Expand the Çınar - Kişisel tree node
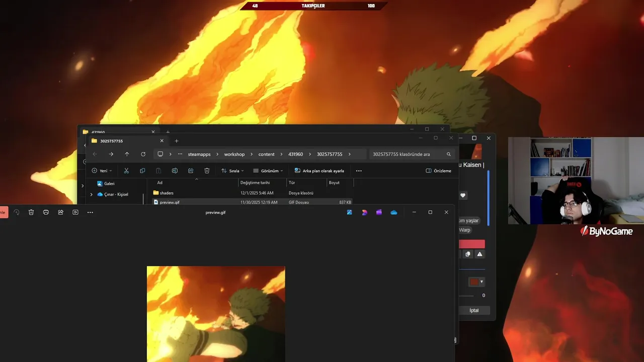644x362 pixels. pos(91,194)
